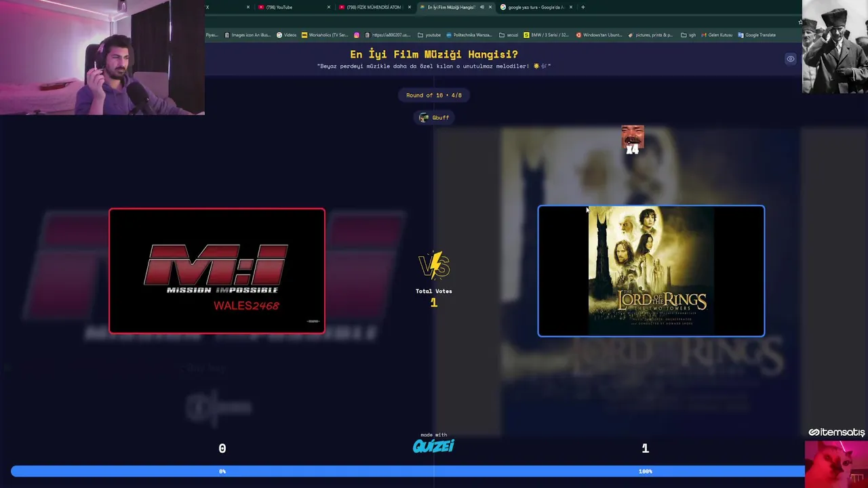
Task: Open the Gelen Kutusu Gmail bookmark
Action: (717, 35)
